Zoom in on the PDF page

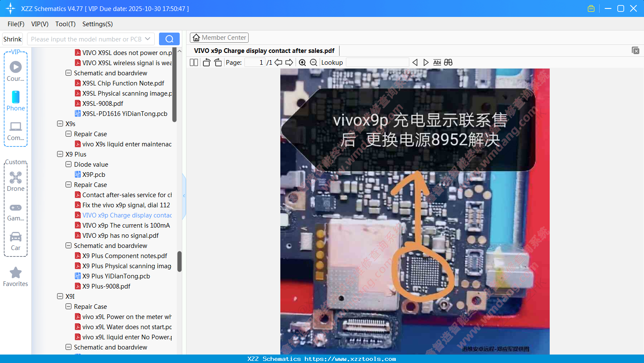[302, 62]
